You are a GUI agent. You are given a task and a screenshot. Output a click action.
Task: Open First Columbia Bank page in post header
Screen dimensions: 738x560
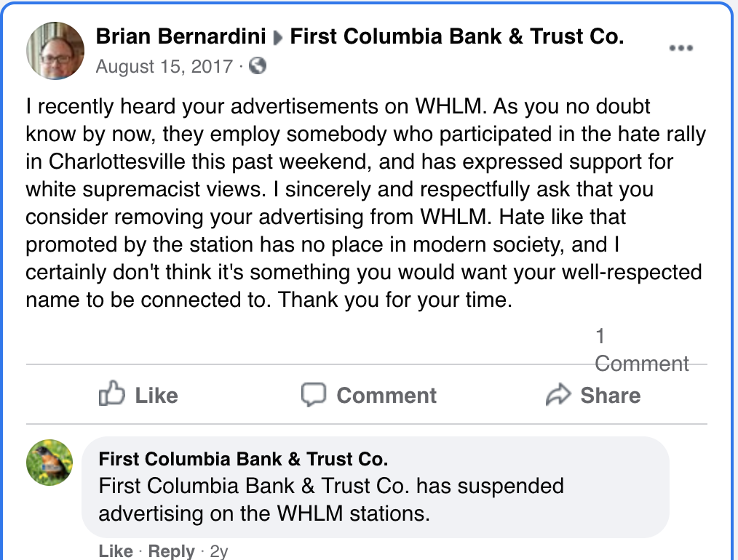(x=456, y=37)
